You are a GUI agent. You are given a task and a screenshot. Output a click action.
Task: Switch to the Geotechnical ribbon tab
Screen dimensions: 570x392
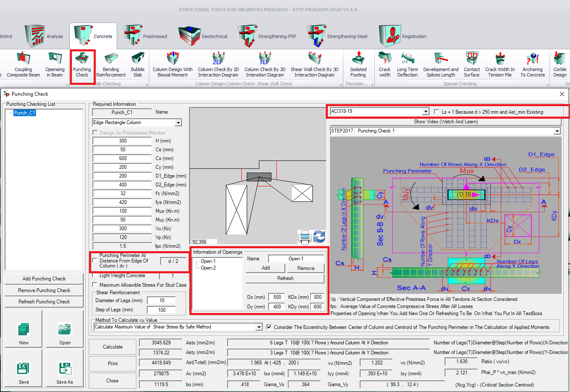pos(203,36)
